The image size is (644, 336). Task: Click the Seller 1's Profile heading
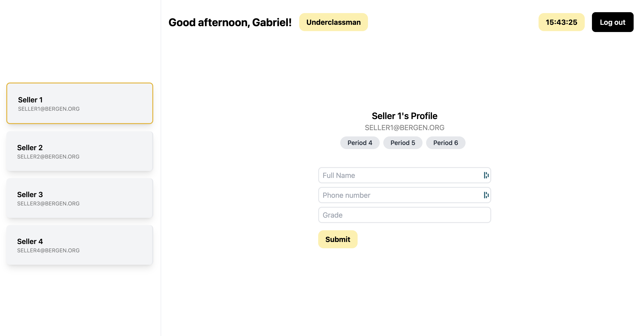404,116
